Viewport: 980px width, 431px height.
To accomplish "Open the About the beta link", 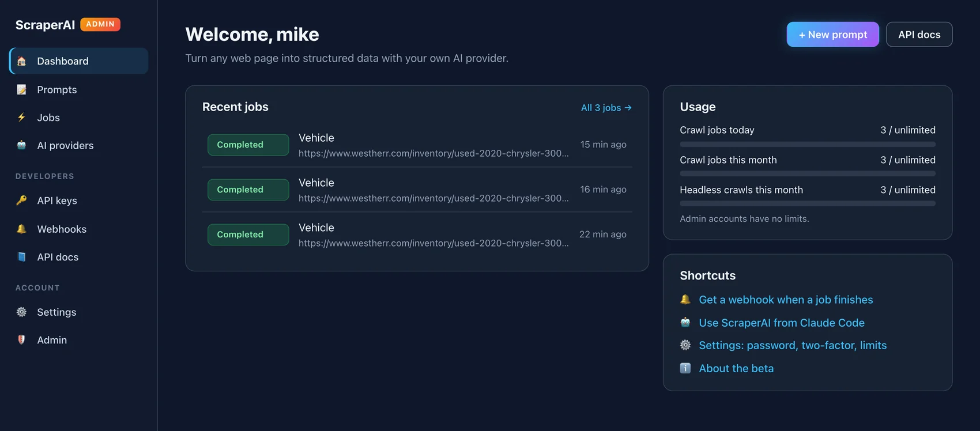I will pyautogui.click(x=736, y=368).
